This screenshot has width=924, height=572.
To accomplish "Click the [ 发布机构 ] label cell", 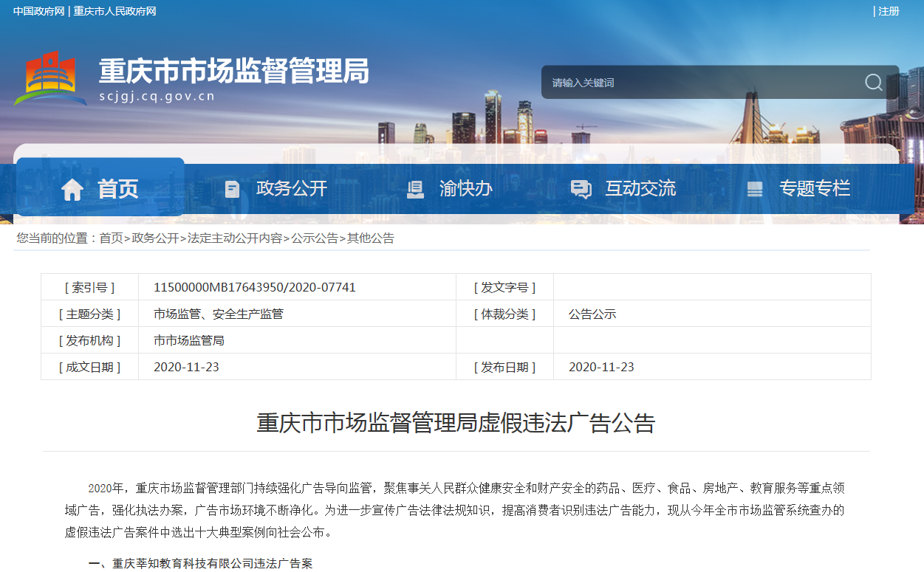I will click(89, 340).
